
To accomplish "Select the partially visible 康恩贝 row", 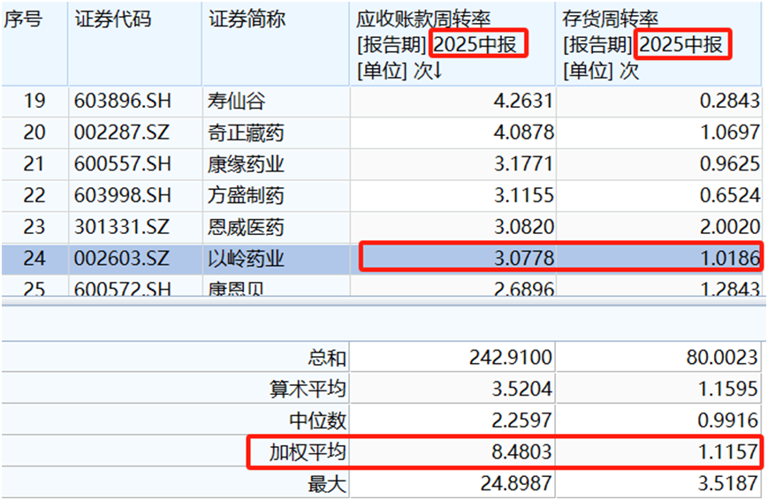I will coord(231,291).
